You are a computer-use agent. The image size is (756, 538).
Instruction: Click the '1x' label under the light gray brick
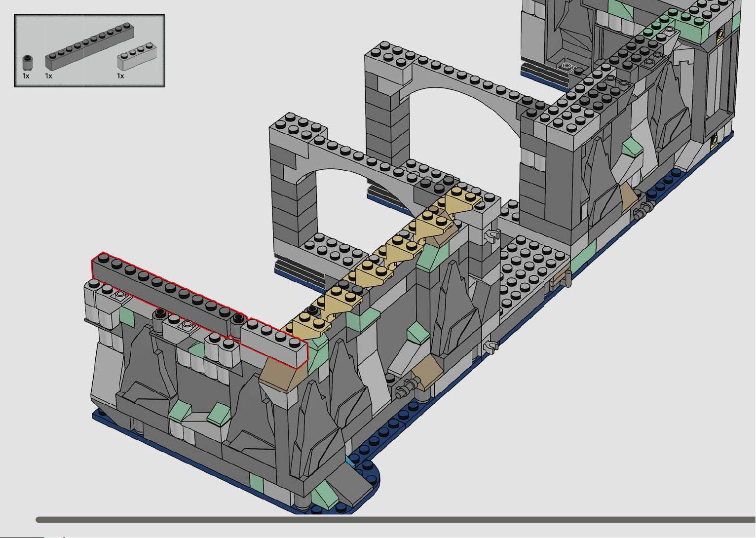click(x=120, y=76)
